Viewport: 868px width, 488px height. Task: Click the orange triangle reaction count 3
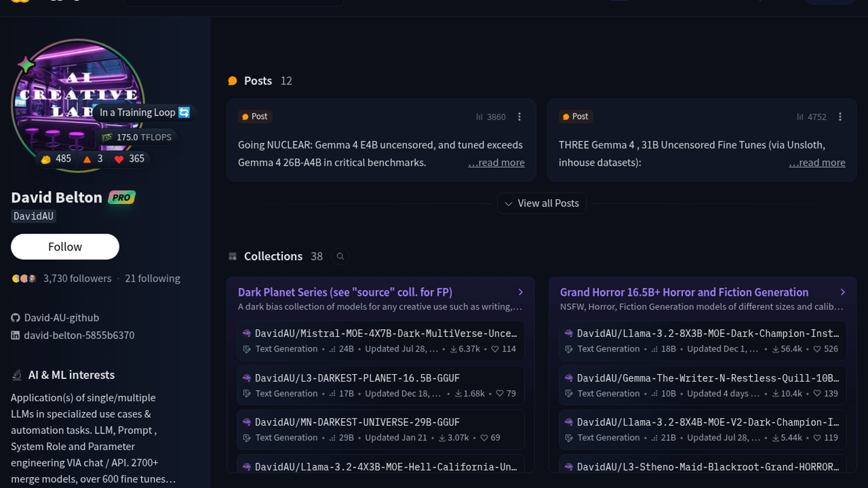93,159
